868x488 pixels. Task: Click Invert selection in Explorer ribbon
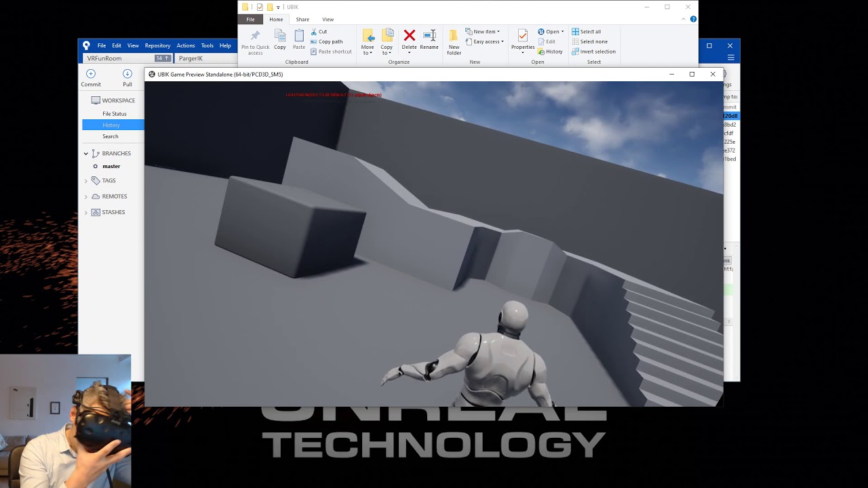pos(593,52)
